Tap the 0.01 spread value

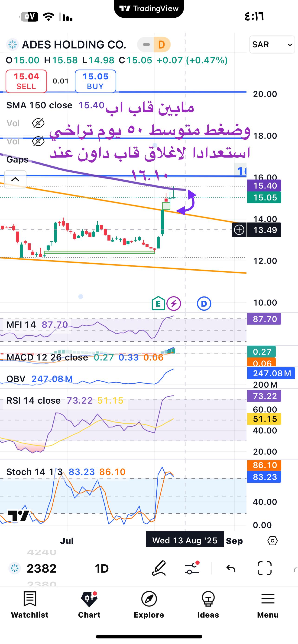[x=61, y=81]
